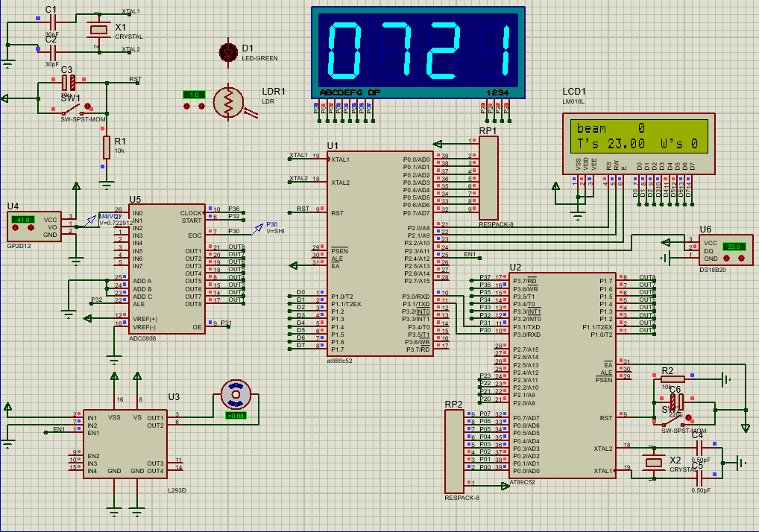Screen dimensions: 759x532
Task: Click the EN1 net label near U3
Action: click(x=59, y=429)
